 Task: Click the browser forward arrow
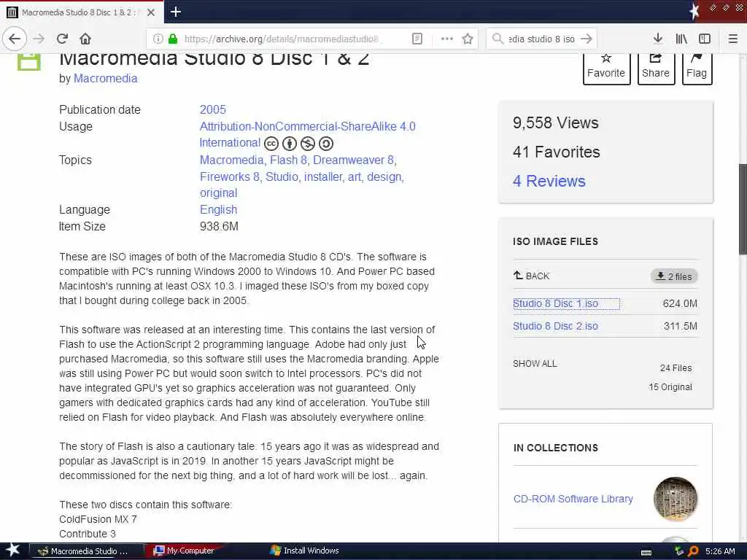tap(39, 39)
